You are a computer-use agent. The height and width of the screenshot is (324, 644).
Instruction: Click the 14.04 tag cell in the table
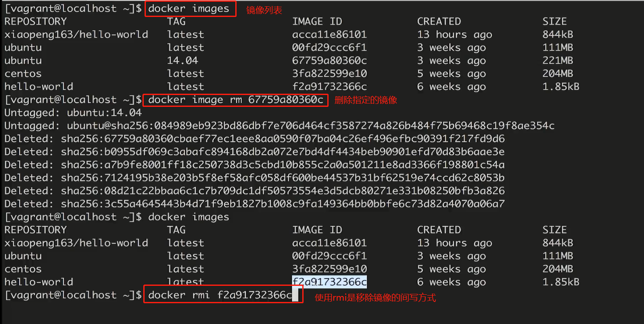(182, 61)
